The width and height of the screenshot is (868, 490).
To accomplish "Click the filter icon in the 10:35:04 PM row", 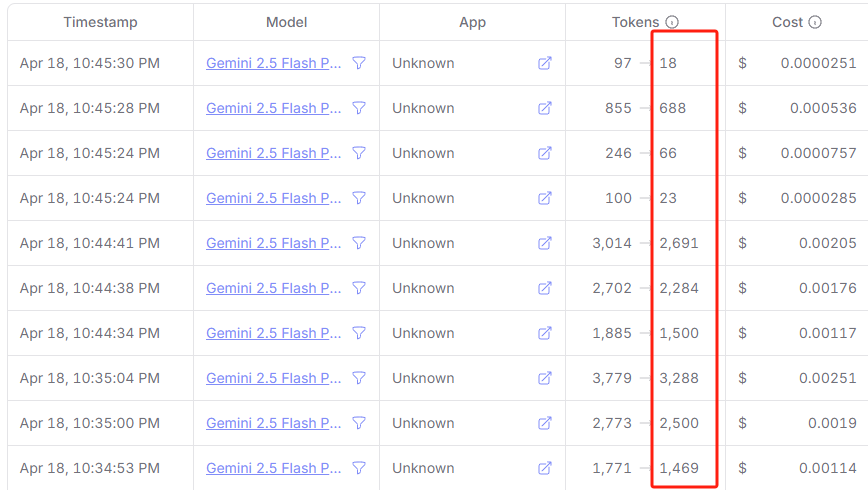I will coord(359,378).
